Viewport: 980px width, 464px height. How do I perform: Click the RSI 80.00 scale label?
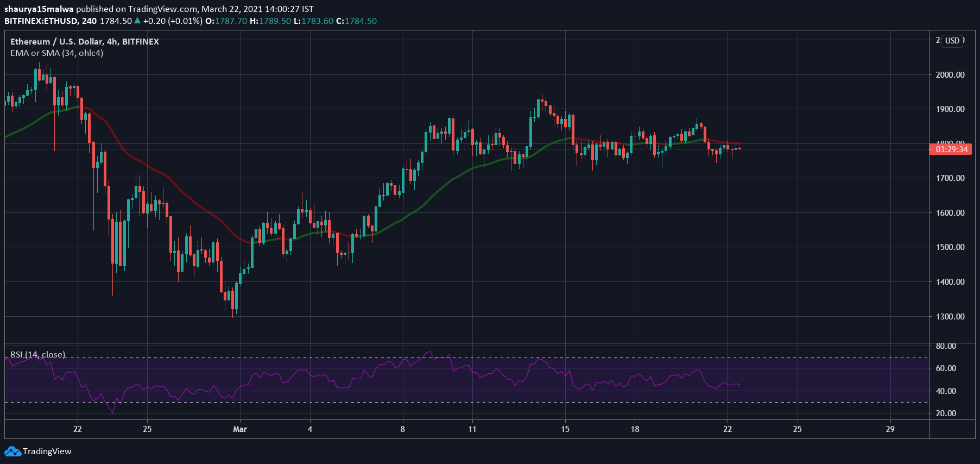(946, 346)
